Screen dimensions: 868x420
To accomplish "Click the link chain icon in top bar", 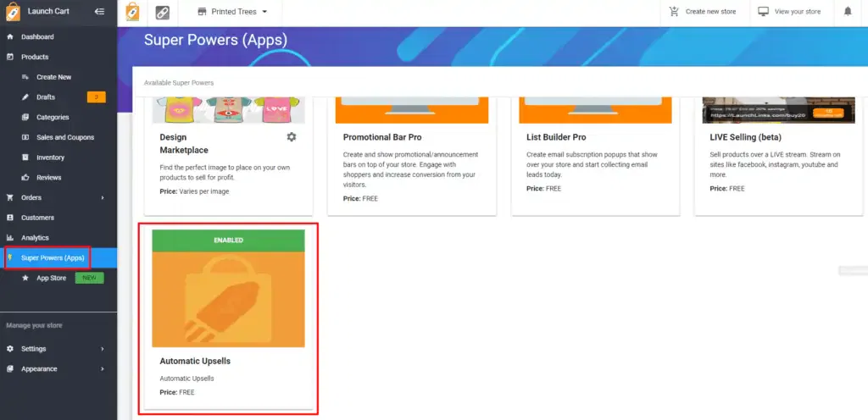I will (162, 12).
